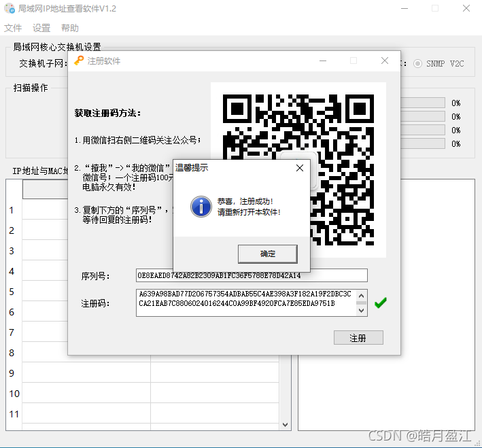Open the 设置 menu

tap(41, 28)
